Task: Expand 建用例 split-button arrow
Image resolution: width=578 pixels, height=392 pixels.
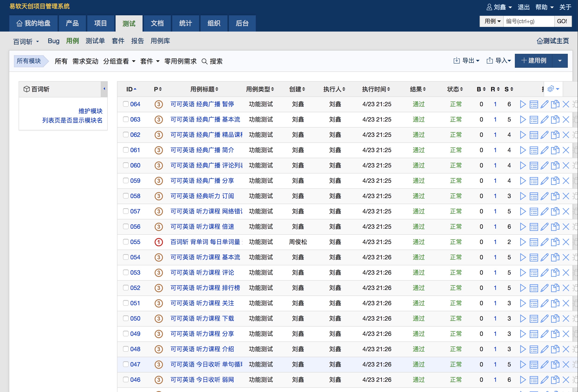Action: 560,61
